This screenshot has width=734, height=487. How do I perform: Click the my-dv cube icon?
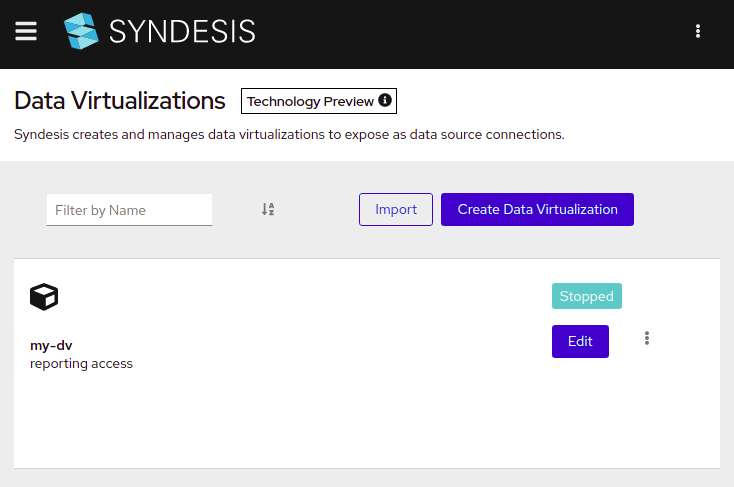[x=44, y=297]
